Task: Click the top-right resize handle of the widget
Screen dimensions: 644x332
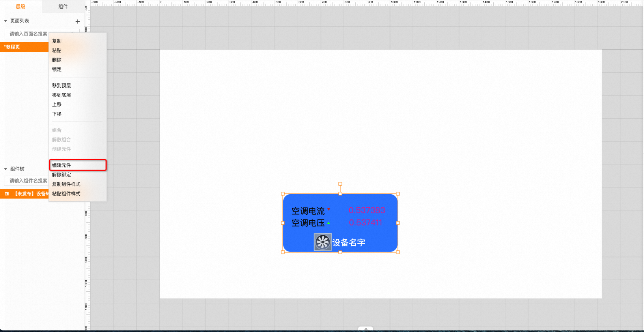Action: point(398,194)
